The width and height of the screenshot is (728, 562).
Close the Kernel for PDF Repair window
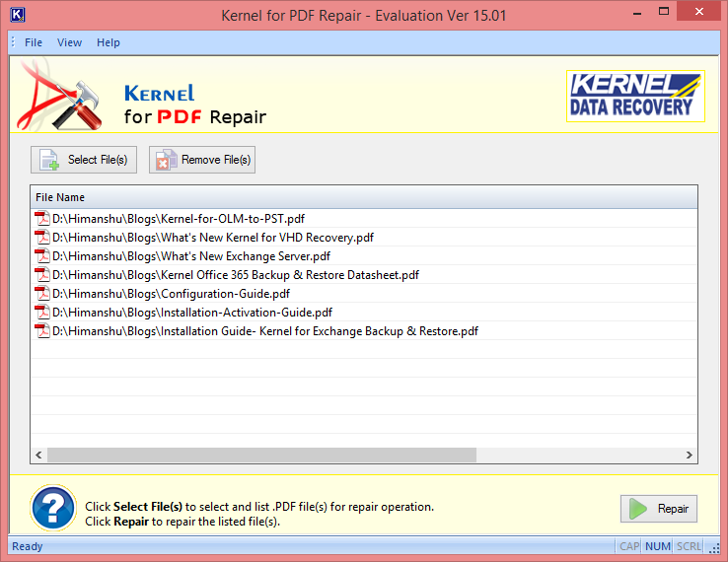pyautogui.click(x=699, y=12)
